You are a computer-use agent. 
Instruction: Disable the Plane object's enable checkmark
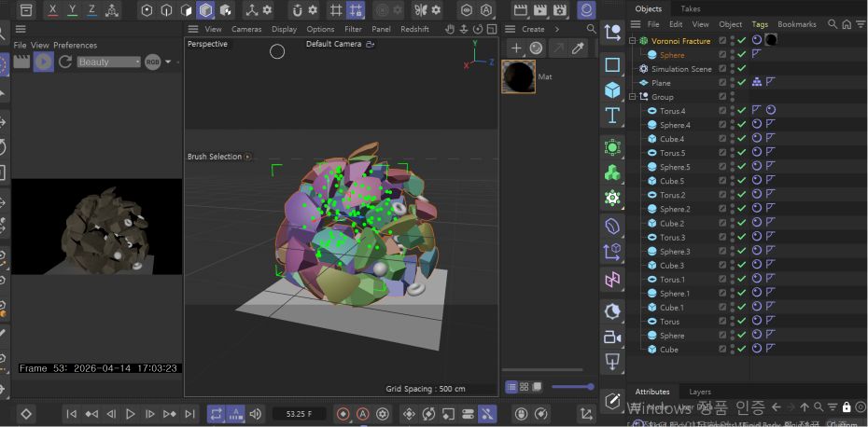(x=741, y=83)
